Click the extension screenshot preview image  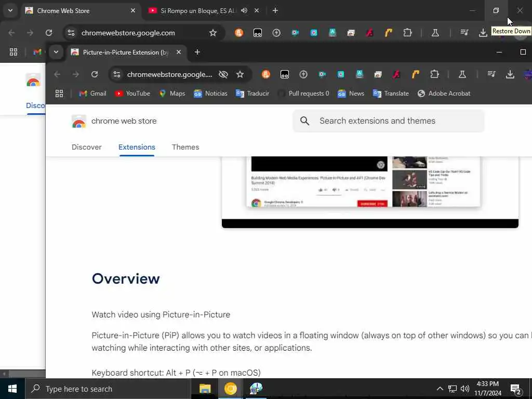point(370,192)
